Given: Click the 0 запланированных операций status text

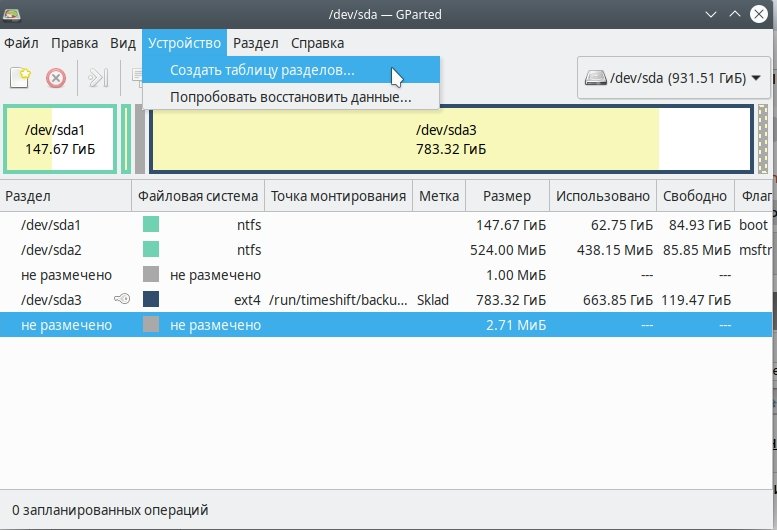Looking at the screenshot, I should [110, 510].
